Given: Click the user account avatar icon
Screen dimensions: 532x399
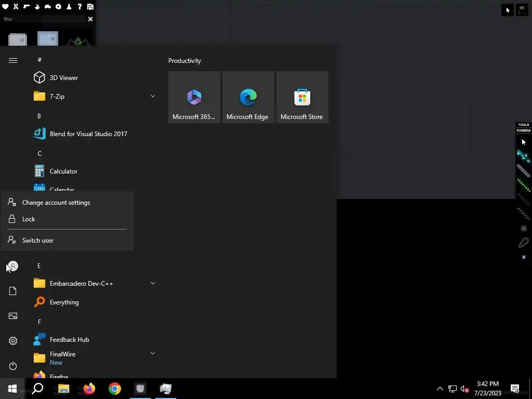Looking at the screenshot, I should coord(13,266).
